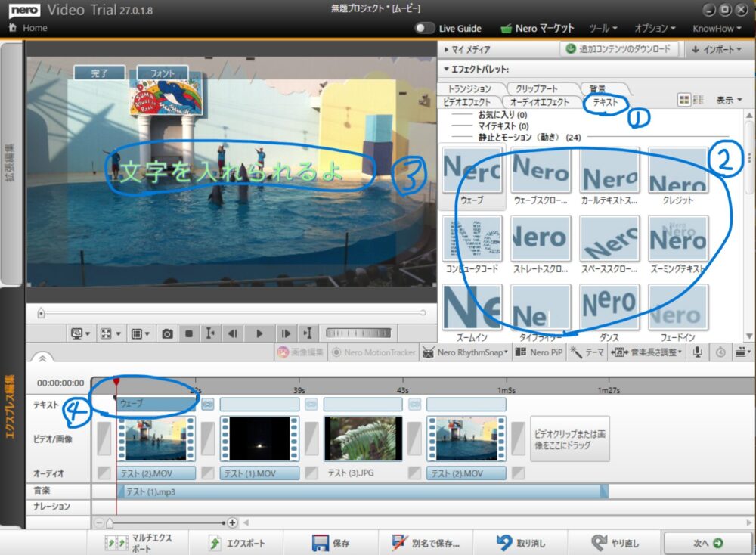Screen dimensions: 756x555
Task: Select the テスト (1).mp3 music clip
Action: click(363, 491)
